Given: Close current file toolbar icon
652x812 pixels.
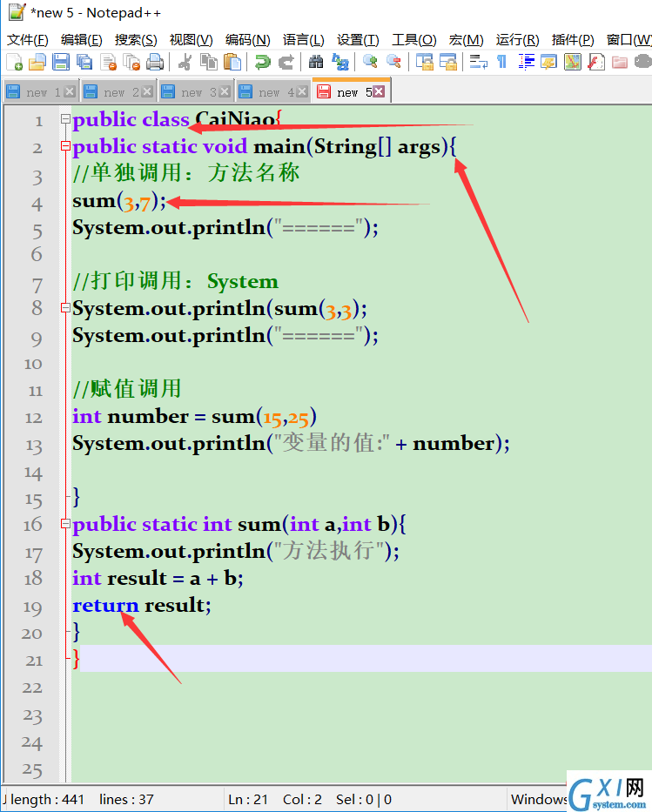Looking at the screenshot, I should tap(108, 62).
